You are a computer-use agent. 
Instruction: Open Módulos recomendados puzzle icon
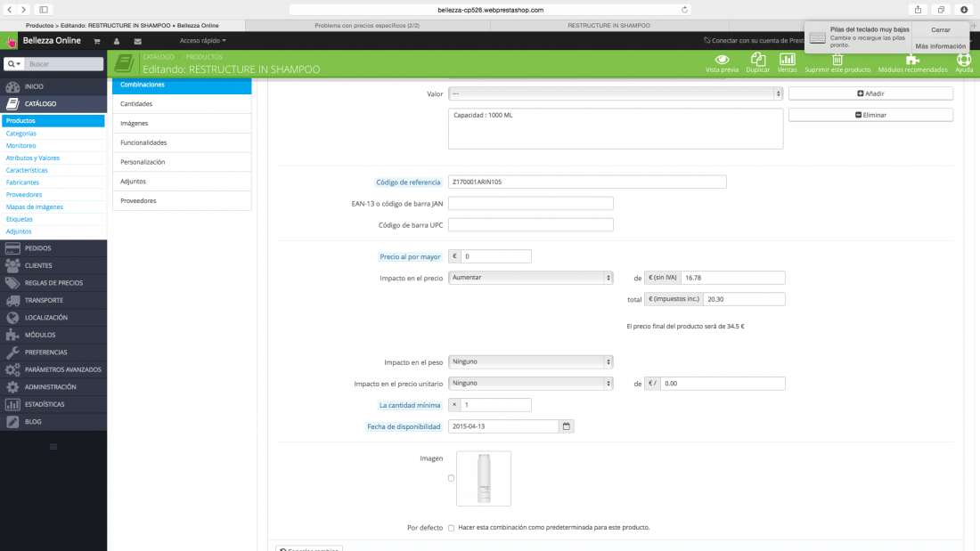tap(912, 60)
